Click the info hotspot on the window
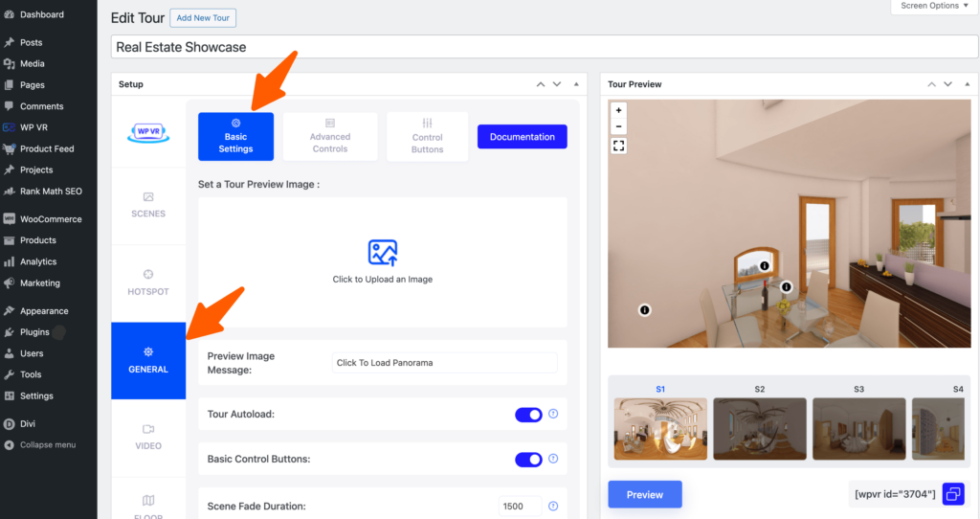 point(764,266)
